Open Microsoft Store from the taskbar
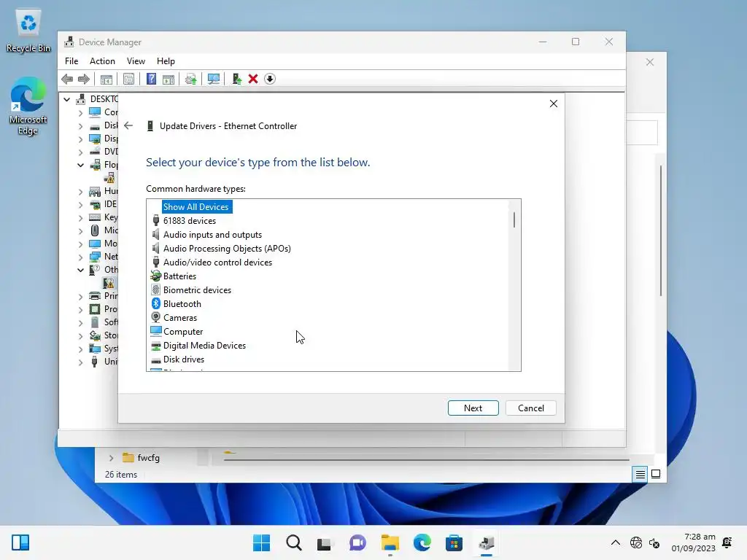 tap(454, 542)
